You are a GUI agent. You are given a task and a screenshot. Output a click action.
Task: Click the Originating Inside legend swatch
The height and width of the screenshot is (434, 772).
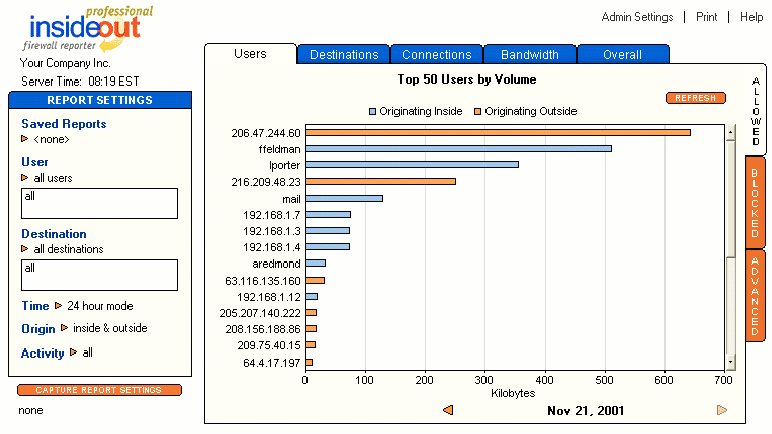[x=373, y=112]
